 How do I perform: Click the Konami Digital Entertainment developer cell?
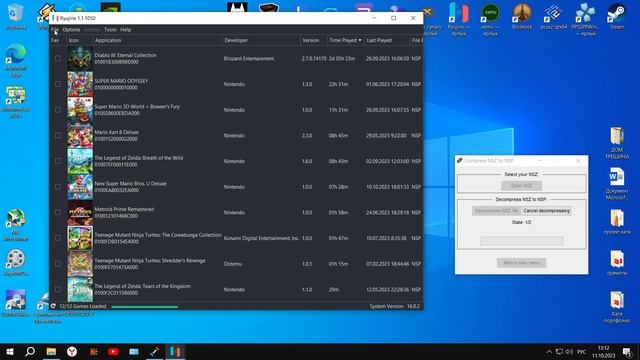pos(261,238)
